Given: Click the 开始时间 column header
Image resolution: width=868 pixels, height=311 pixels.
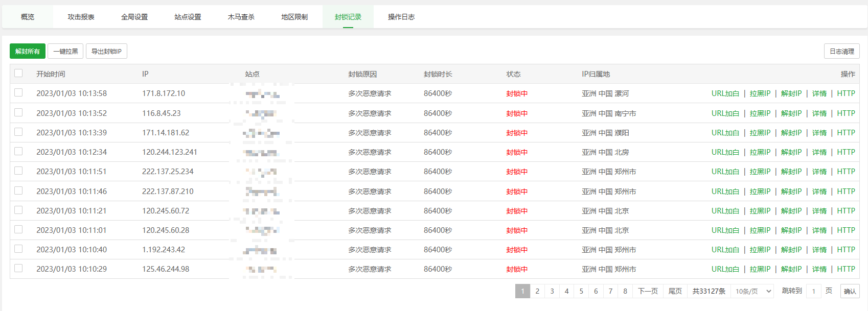Looking at the screenshot, I should pos(51,74).
